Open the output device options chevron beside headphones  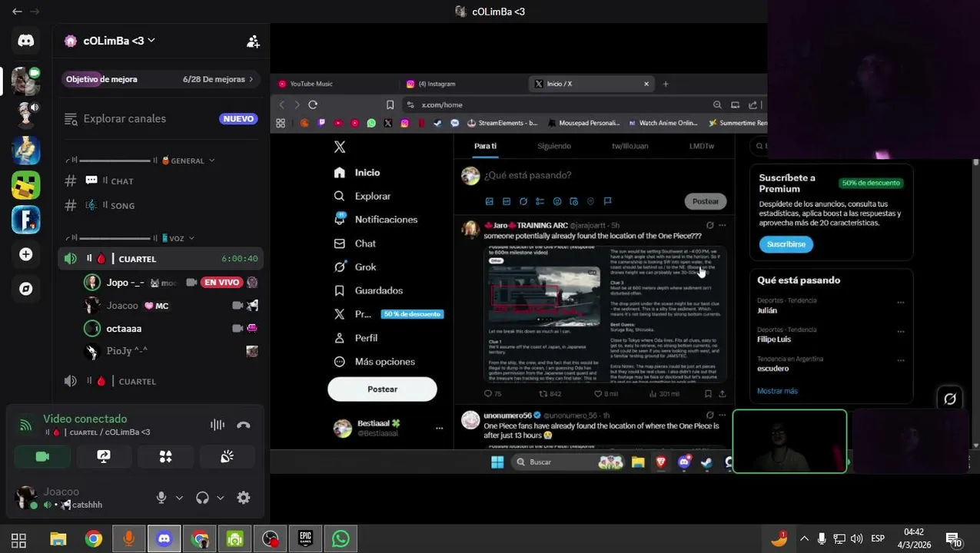point(220,498)
